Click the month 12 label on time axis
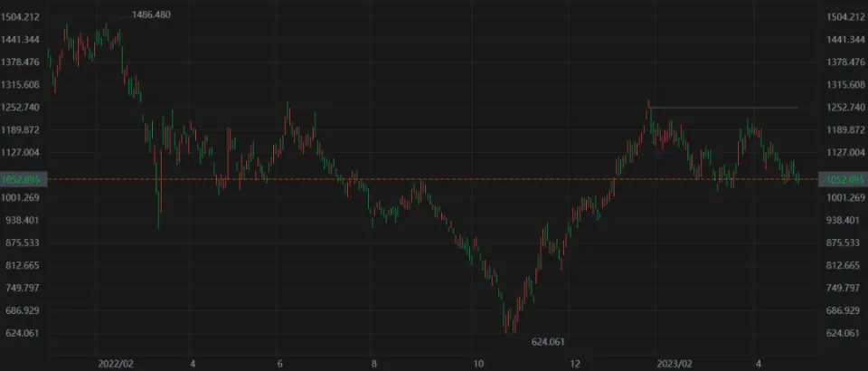 (x=574, y=362)
